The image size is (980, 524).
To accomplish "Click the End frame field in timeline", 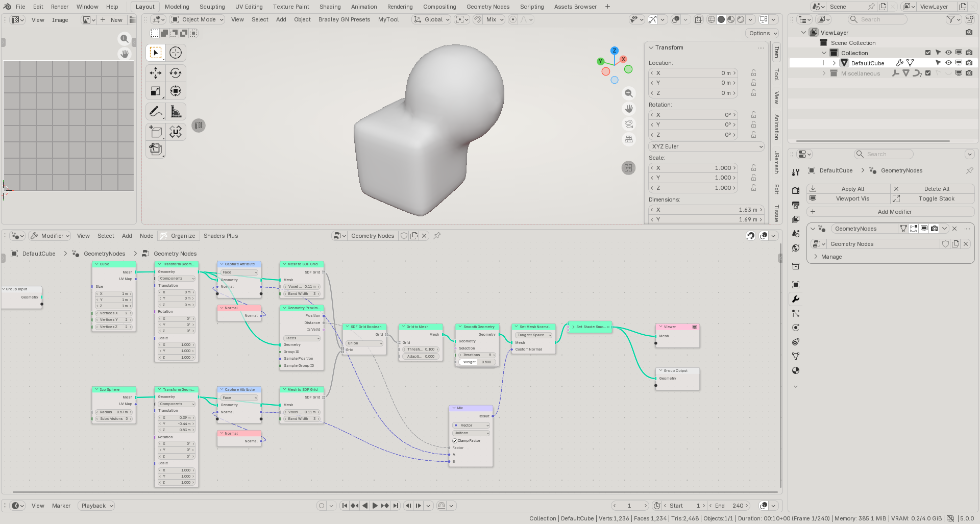I will pos(729,506).
